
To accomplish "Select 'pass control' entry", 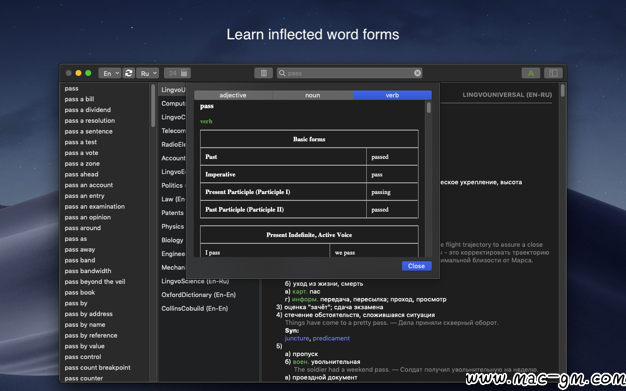I will tap(83, 357).
